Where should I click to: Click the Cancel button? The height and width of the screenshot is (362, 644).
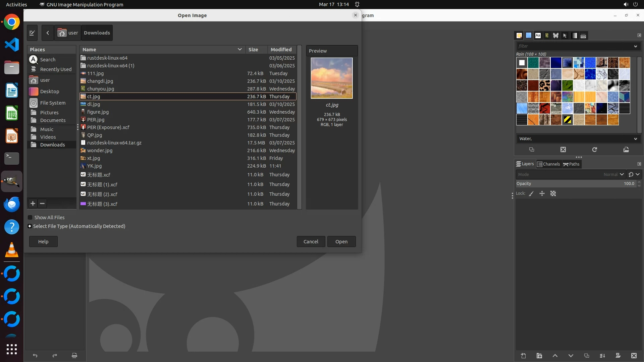click(x=311, y=242)
